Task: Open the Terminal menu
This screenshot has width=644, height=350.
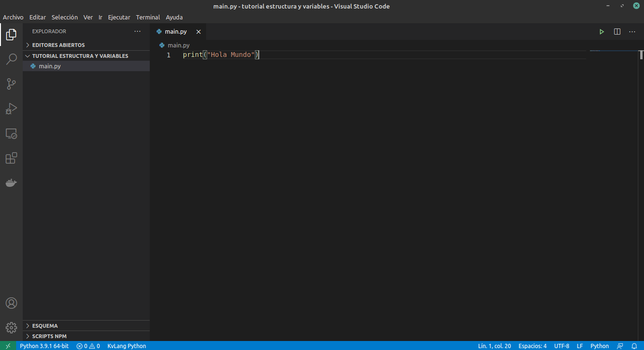Action: 148,17
